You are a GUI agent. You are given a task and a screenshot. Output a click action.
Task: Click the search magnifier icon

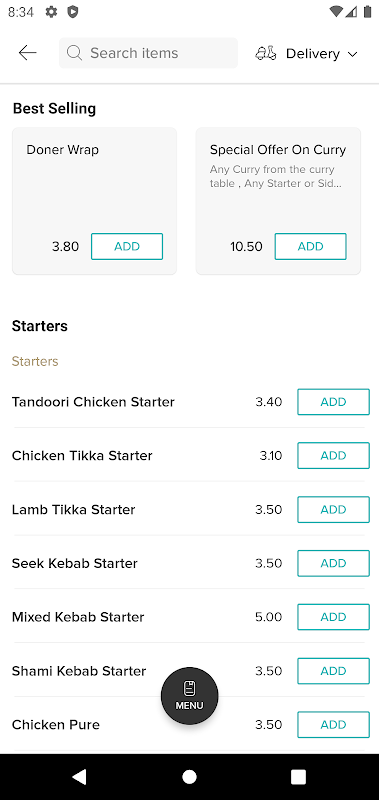(x=74, y=53)
